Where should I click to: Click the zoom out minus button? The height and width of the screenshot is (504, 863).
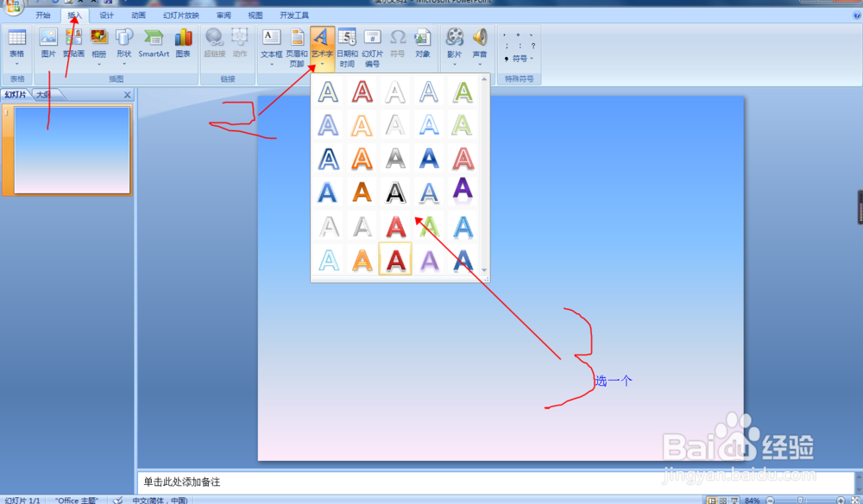(771, 501)
